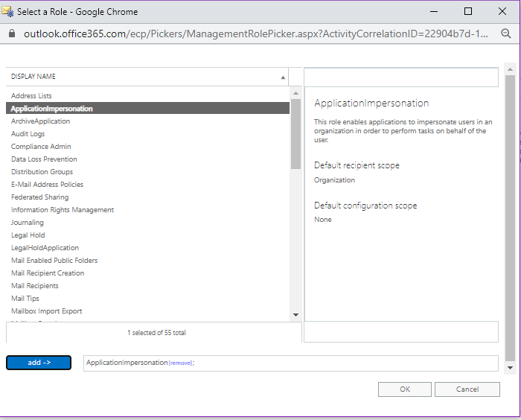Image resolution: width=521 pixels, height=420 pixels.
Task: Maximize the Select a Role window
Action: point(468,12)
